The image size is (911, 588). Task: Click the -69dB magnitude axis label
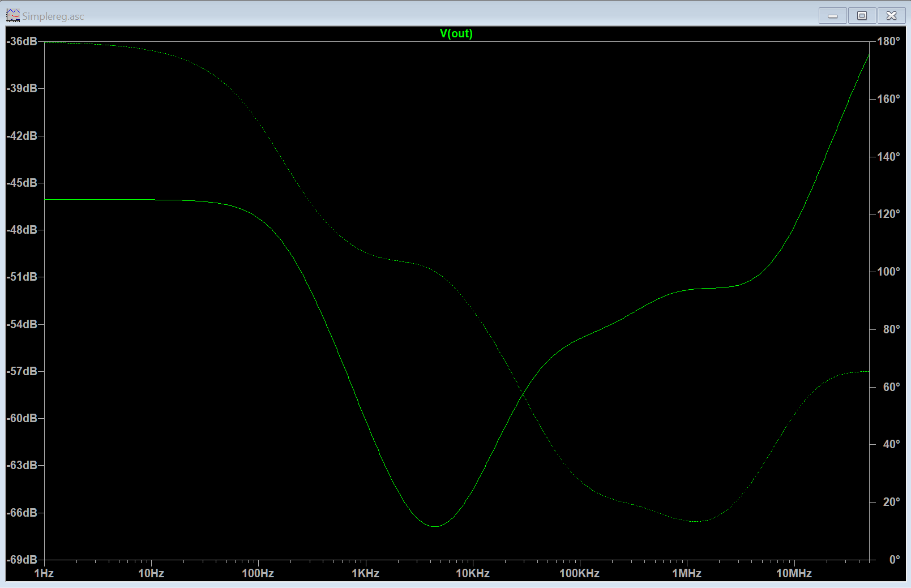22,560
